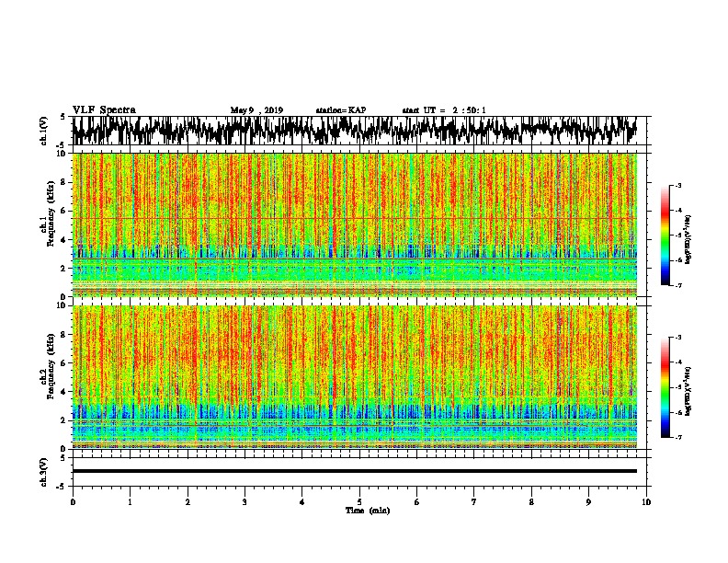728x563 pixels.
Task: Click the '-3' label of ch.2 color scale
Action: (x=678, y=338)
